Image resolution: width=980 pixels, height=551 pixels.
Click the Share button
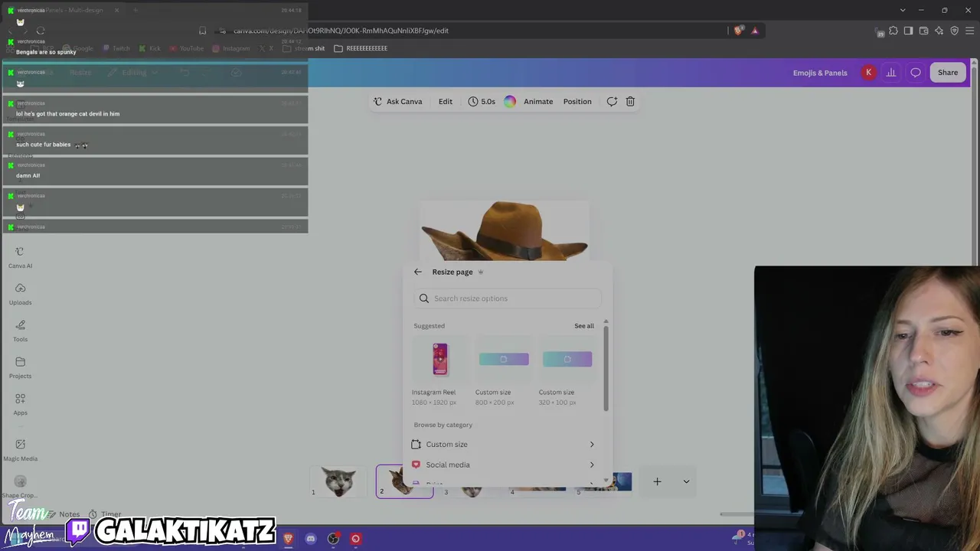[x=948, y=73]
